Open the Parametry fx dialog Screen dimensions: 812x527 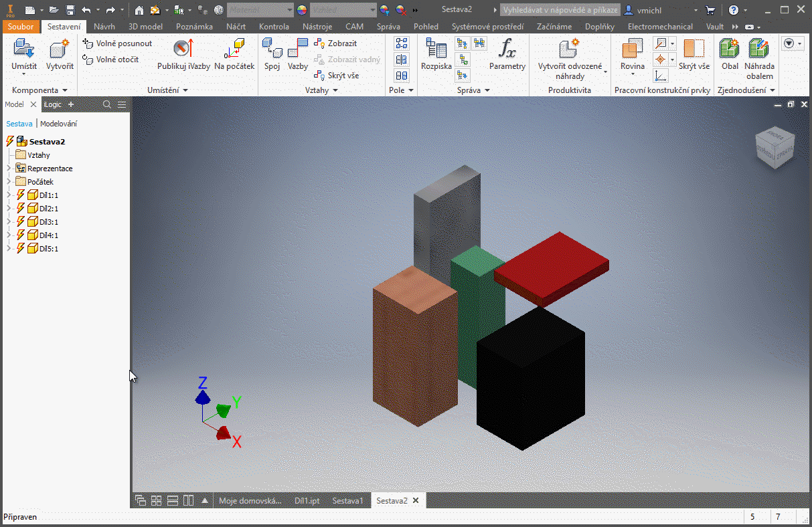(507, 50)
